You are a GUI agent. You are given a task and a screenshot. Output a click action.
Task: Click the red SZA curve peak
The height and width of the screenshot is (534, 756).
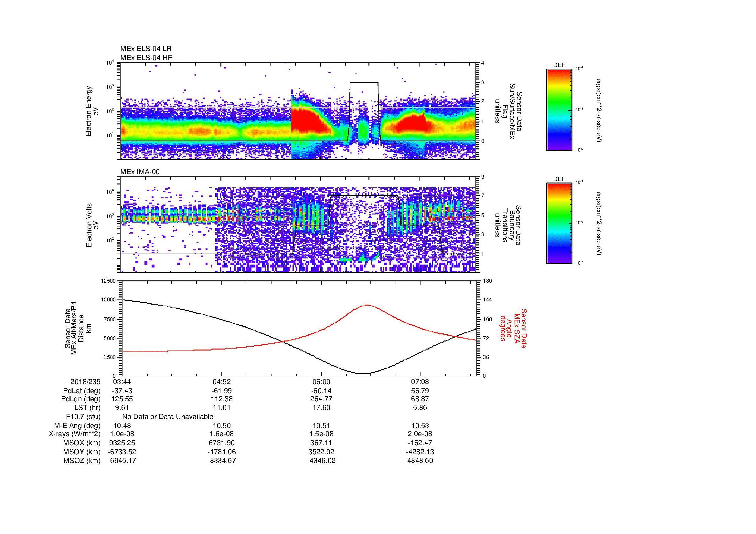point(367,305)
